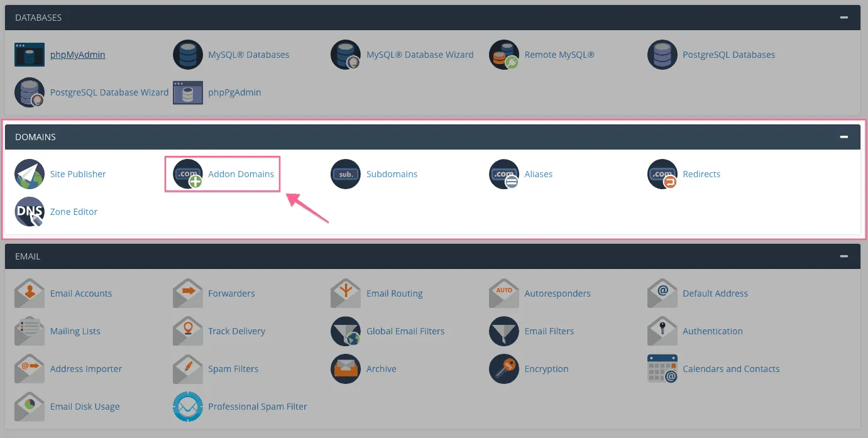
Task: Open the Address Importer icon
Action: pyautogui.click(x=30, y=369)
